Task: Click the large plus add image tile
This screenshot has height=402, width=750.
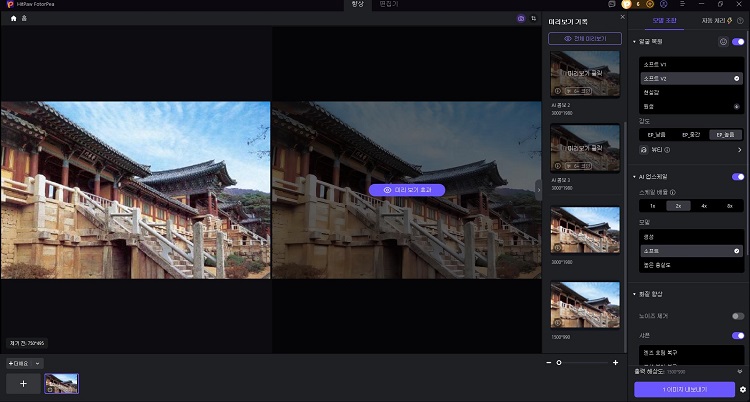Action: pyautogui.click(x=23, y=384)
